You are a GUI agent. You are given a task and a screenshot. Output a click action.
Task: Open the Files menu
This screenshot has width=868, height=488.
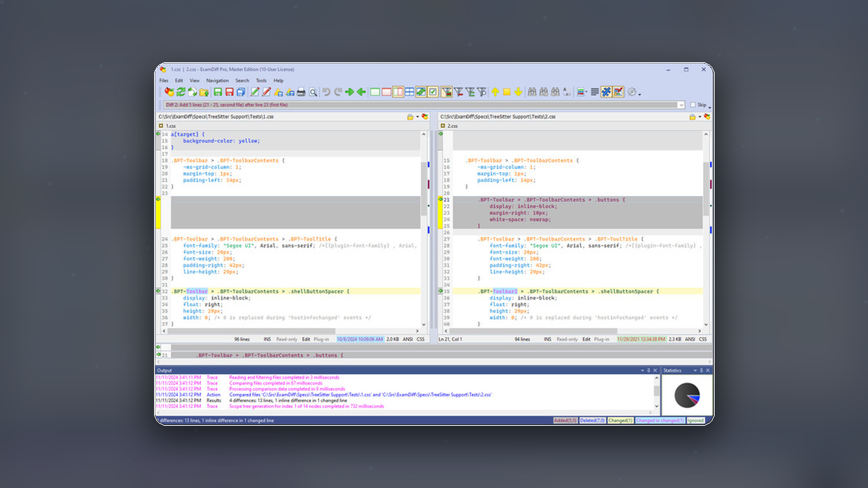(x=163, y=80)
